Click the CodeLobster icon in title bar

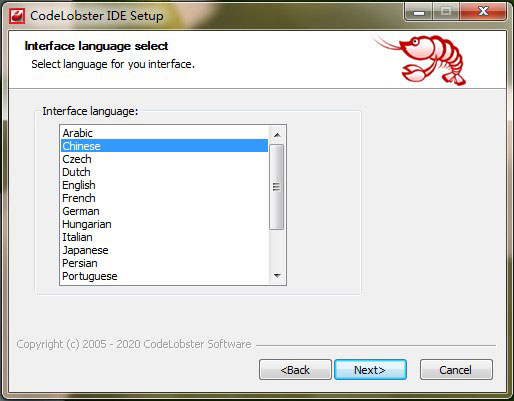(x=17, y=16)
